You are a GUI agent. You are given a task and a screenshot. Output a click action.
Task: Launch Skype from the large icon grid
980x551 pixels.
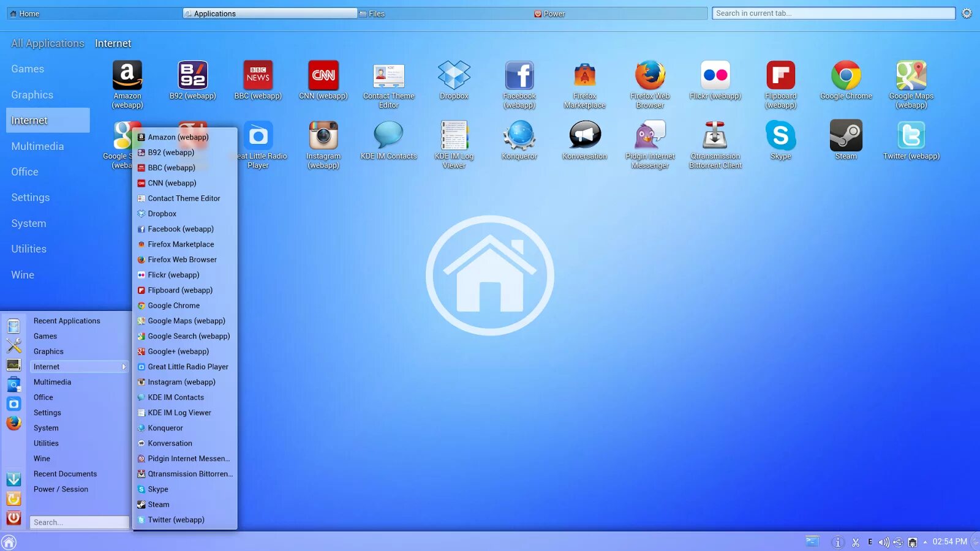(781, 135)
